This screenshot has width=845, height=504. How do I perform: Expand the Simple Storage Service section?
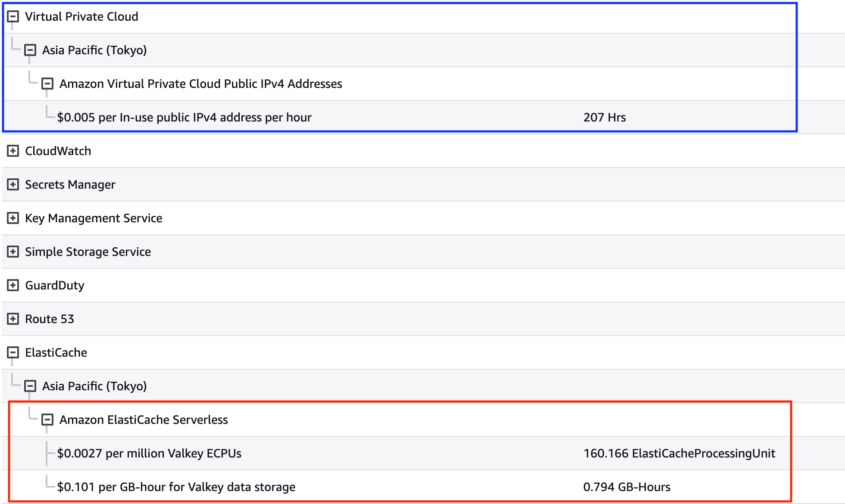[13, 252]
